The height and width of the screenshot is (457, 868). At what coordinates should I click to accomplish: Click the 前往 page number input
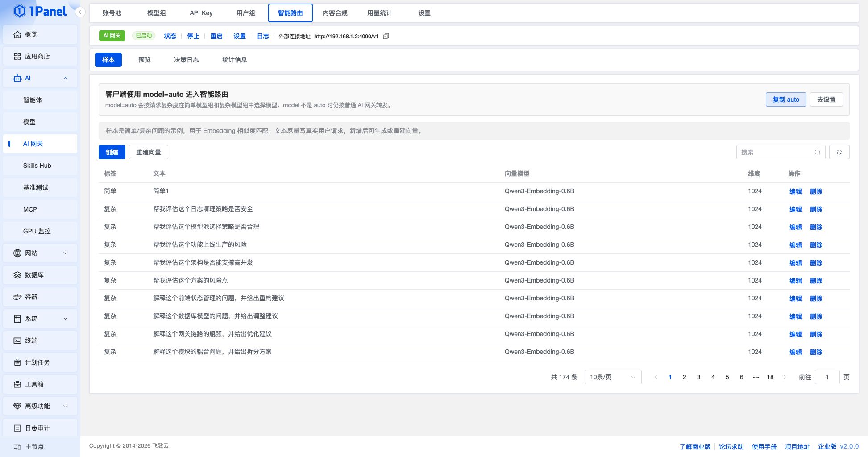tap(827, 377)
